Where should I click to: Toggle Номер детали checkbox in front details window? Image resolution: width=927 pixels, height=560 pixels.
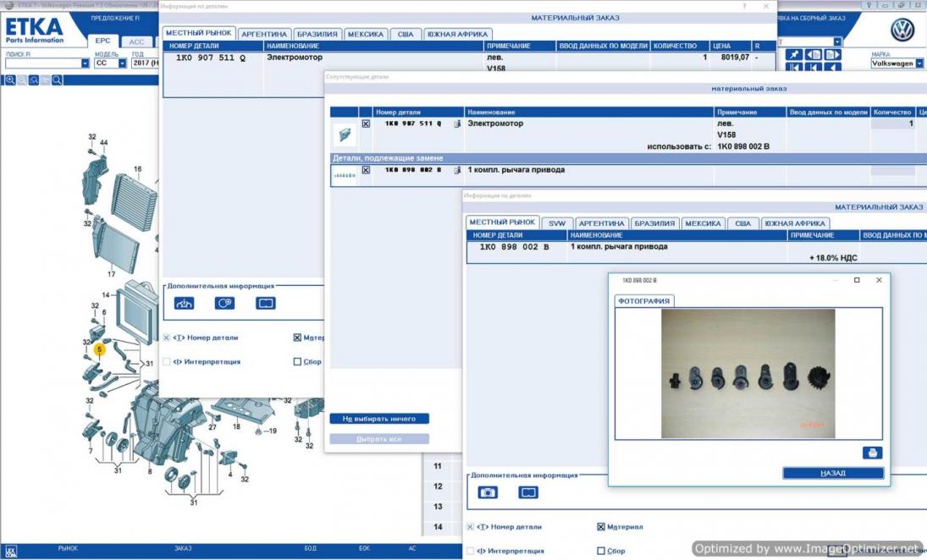(x=470, y=527)
